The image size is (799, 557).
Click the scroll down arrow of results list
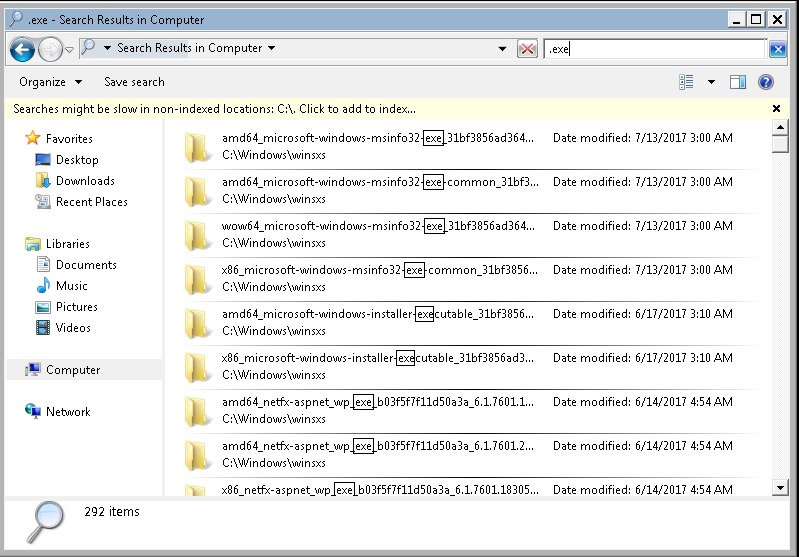(780, 488)
